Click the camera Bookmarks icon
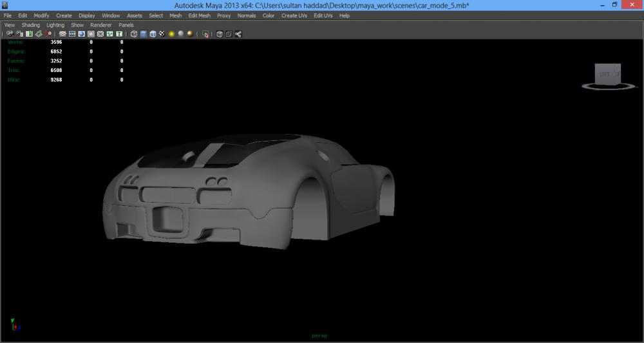The image size is (644, 343). tap(29, 34)
